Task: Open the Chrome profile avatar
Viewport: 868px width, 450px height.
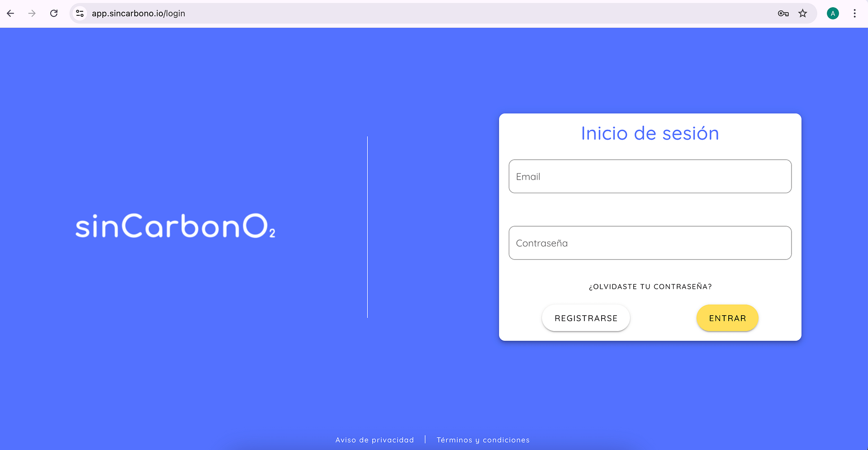Action: click(833, 14)
